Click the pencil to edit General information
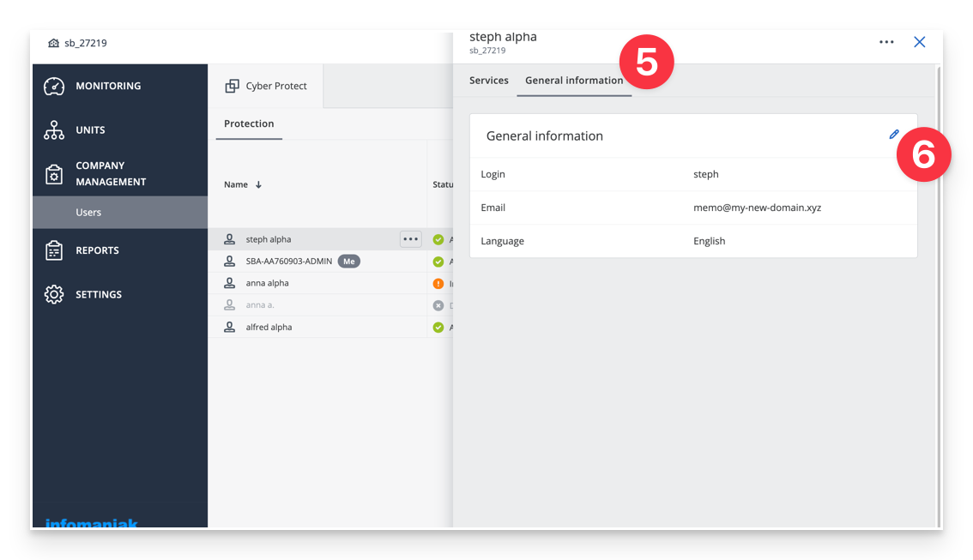The width and height of the screenshot is (973, 560). 894,135
